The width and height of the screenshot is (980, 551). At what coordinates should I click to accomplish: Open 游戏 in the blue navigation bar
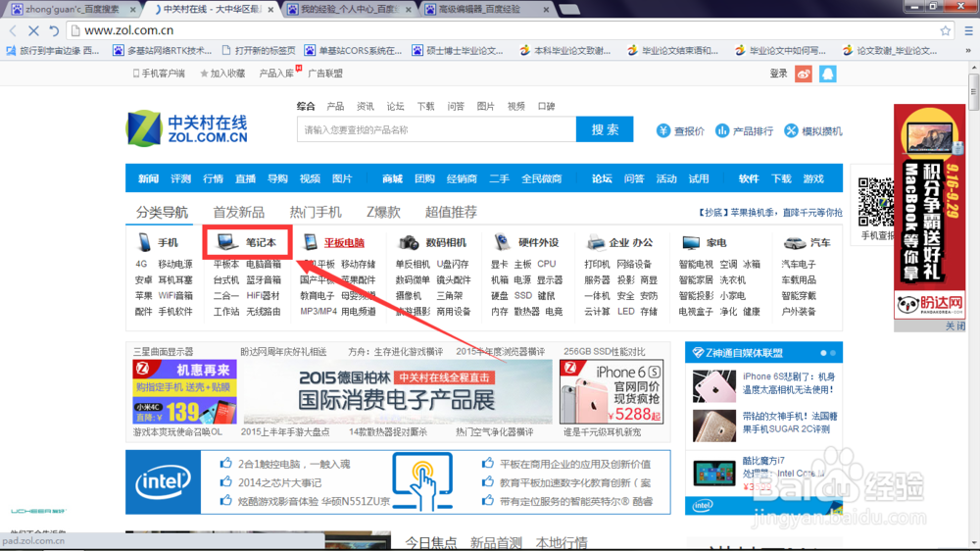[x=813, y=178]
